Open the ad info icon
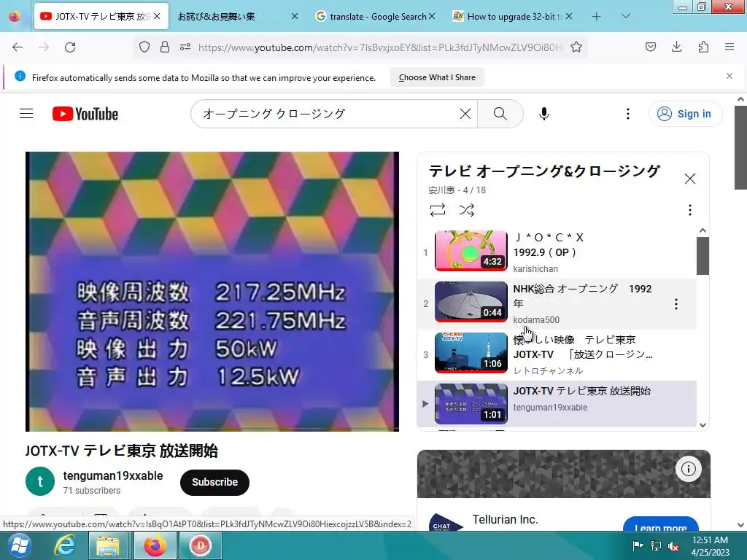 point(689,469)
